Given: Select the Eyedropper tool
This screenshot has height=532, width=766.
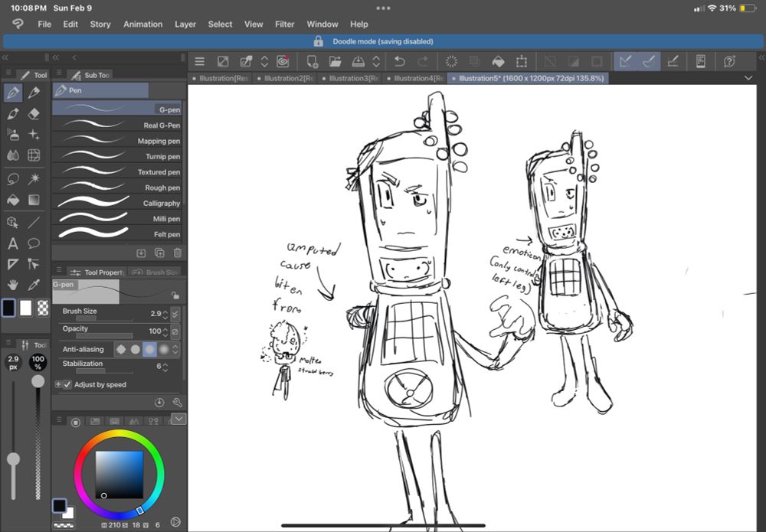Looking at the screenshot, I should point(34,285).
